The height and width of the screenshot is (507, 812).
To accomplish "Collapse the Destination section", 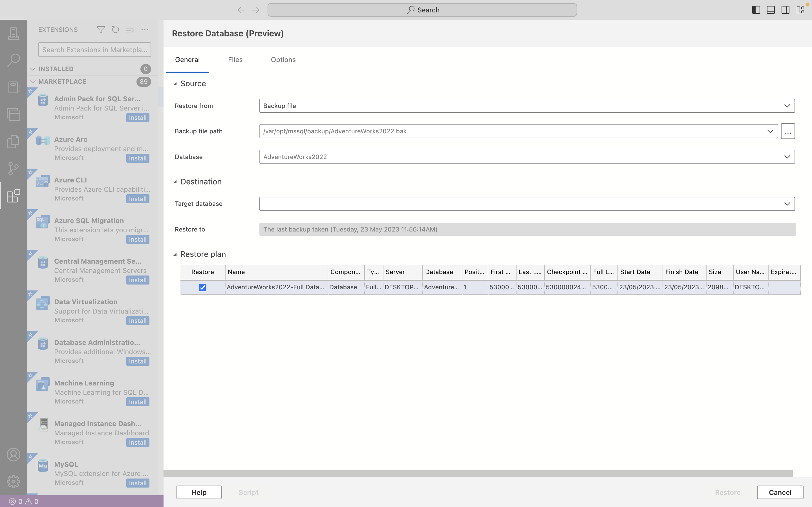I will (175, 182).
